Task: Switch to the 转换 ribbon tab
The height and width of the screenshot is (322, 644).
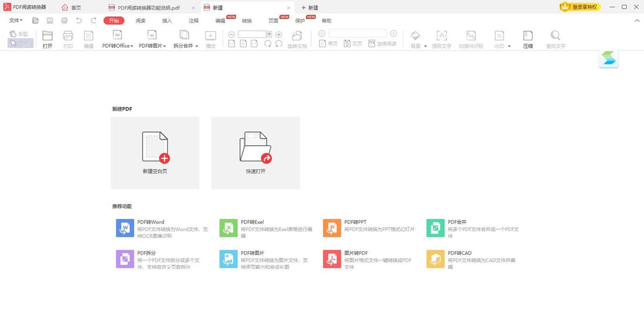Action: tap(248, 20)
